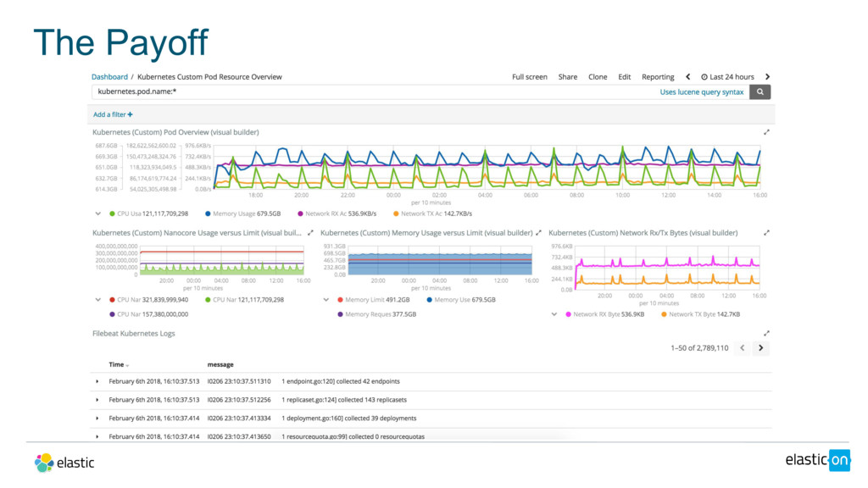This screenshot has width=868, height=488.
Task: Expand the Network Rx/Tx Bytes panel
Action: (766, 232)
